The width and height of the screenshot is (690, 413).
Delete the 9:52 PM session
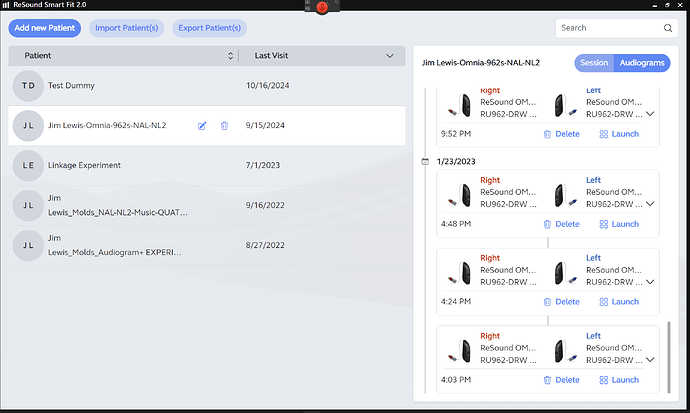[x=562, y=134]
